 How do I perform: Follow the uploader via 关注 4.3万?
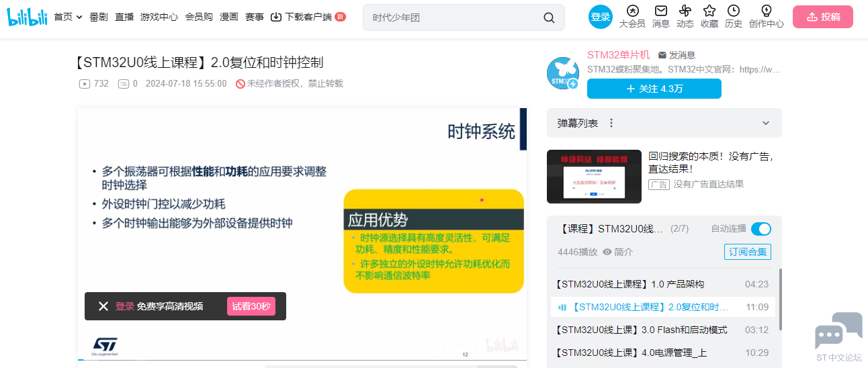pyautogui.click(x=654, y=89)
